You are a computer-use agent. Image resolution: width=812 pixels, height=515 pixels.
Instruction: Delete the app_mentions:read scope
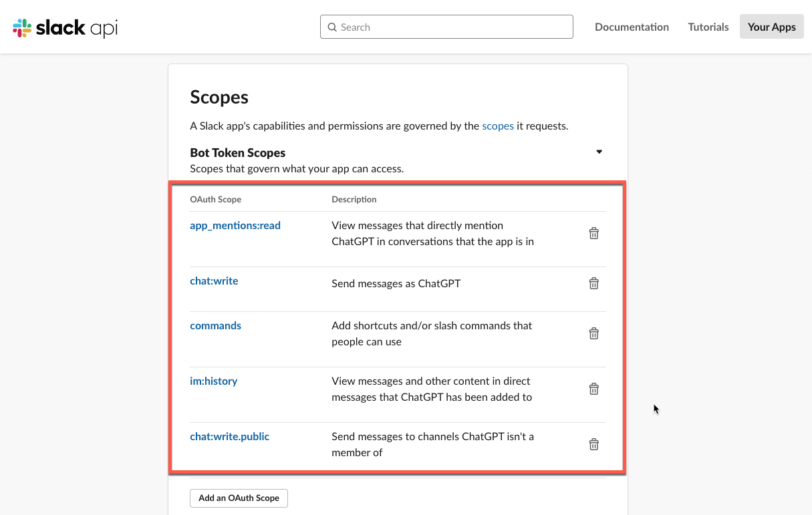[x=593, y=233]
